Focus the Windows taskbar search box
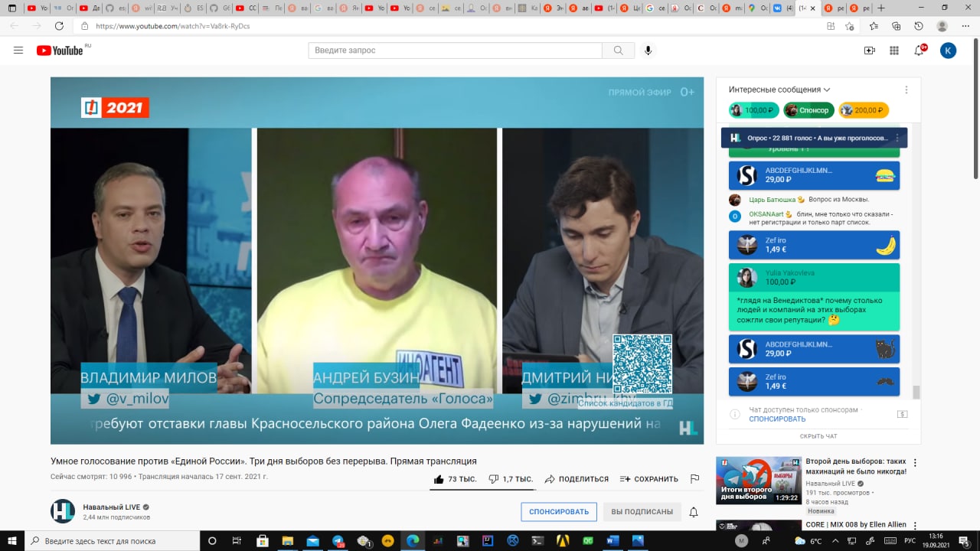 coord(112,540)
